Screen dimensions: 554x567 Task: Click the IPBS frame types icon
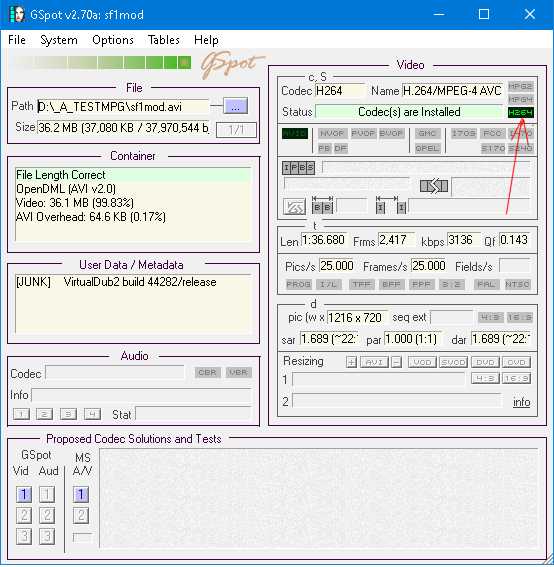click(298, 167)
